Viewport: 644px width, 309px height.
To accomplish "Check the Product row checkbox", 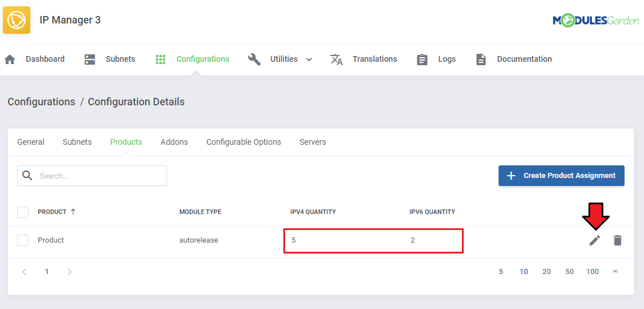I will coord(23,240).
